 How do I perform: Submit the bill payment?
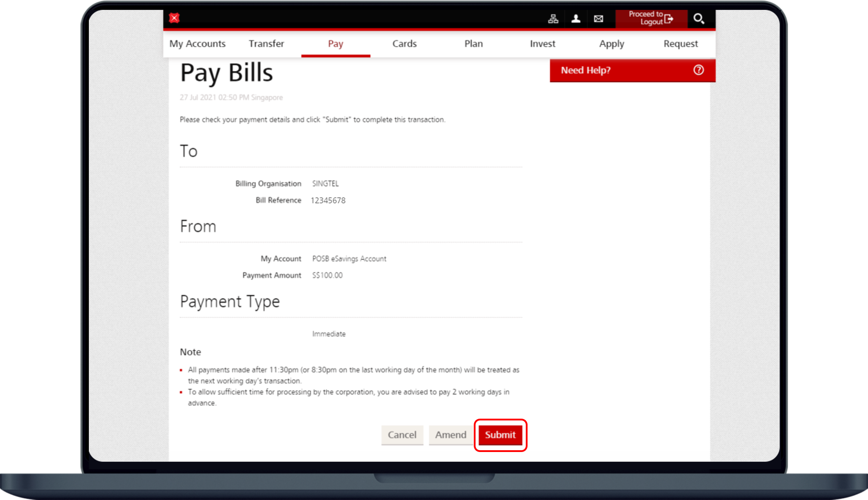pyautogui.click(x=500, y=435)
